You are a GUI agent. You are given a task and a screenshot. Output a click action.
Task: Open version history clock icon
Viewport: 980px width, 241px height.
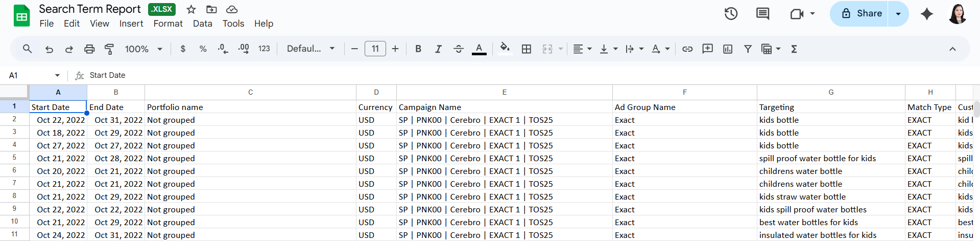[x=731, y=14]
